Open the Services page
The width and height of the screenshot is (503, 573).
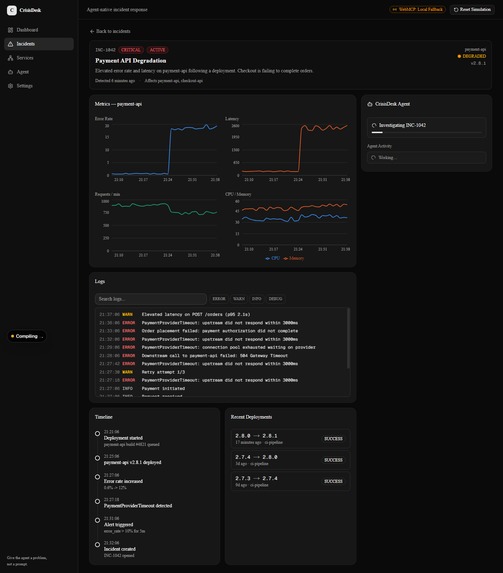(x=39, y=58)
